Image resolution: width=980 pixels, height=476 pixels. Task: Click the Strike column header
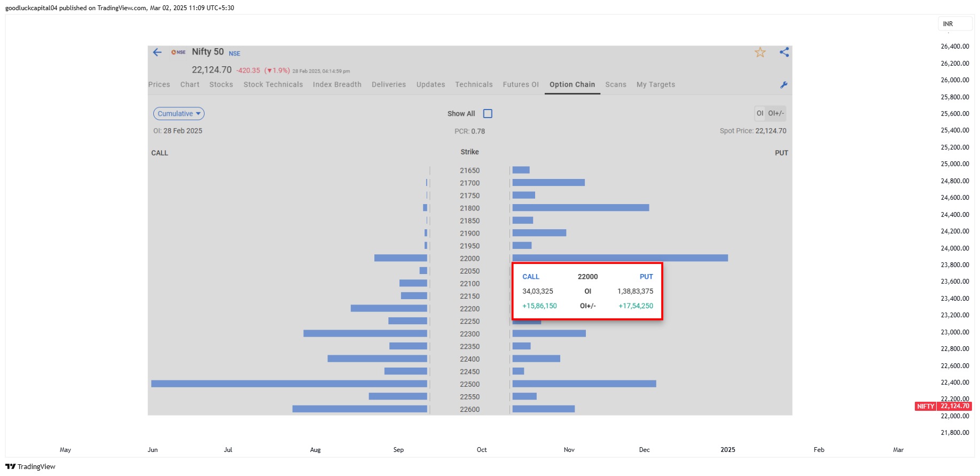coord(470,152)
